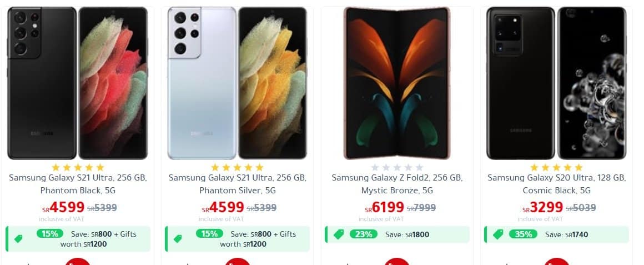
Task: Open the star rating for S21 Ultra Phantom Black
Action: [78, 167]
